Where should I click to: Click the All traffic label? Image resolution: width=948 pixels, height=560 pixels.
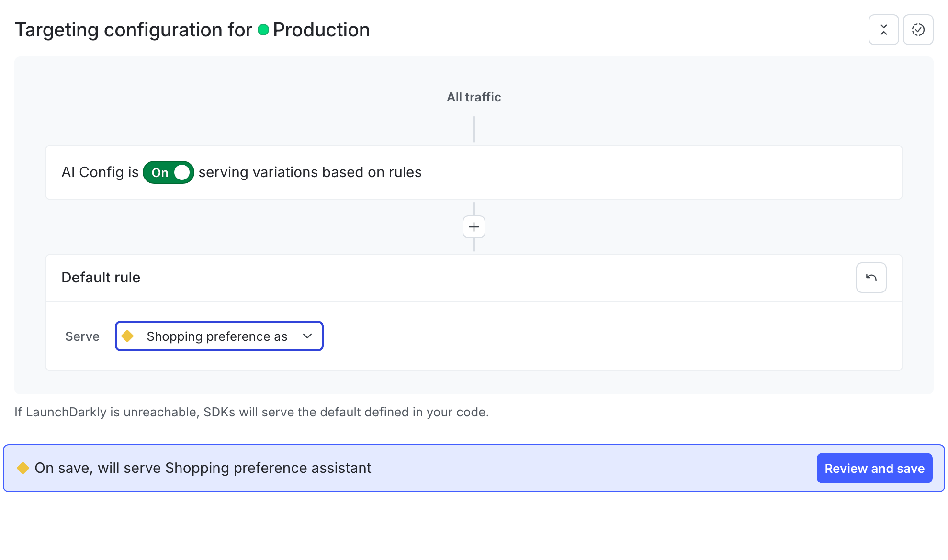click(x=474, y=97)
